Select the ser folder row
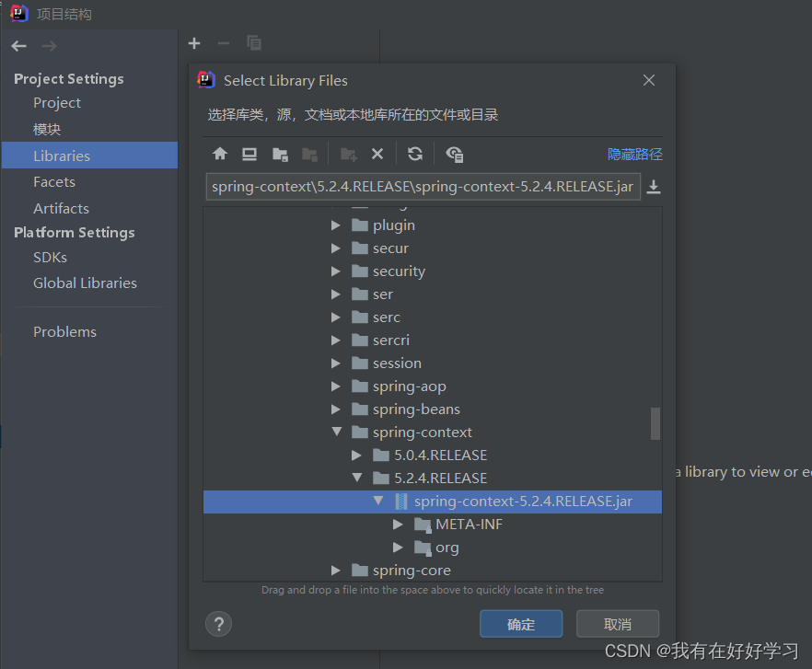This screenshot has height=669, width=812. [x=433, y=294]
